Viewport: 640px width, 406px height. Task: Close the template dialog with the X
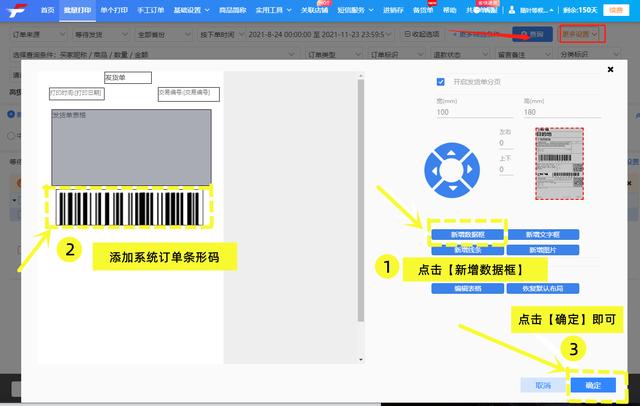[610, 69]
